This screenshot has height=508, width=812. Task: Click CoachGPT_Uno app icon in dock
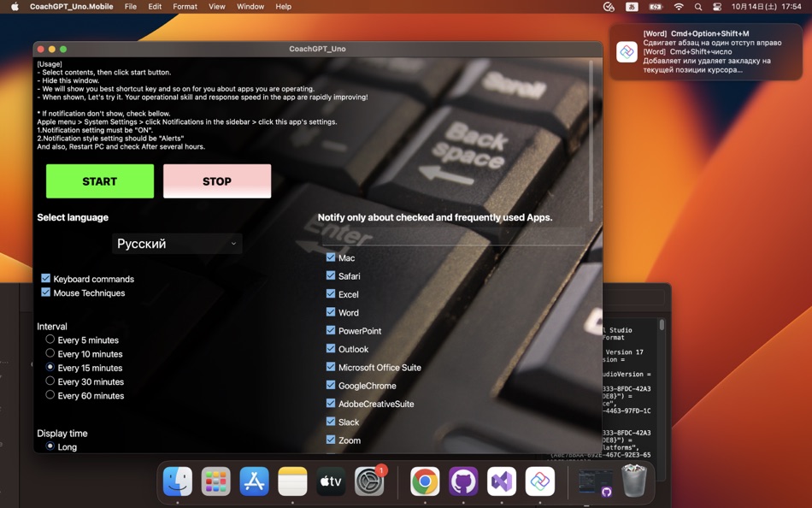coord(540,481)
